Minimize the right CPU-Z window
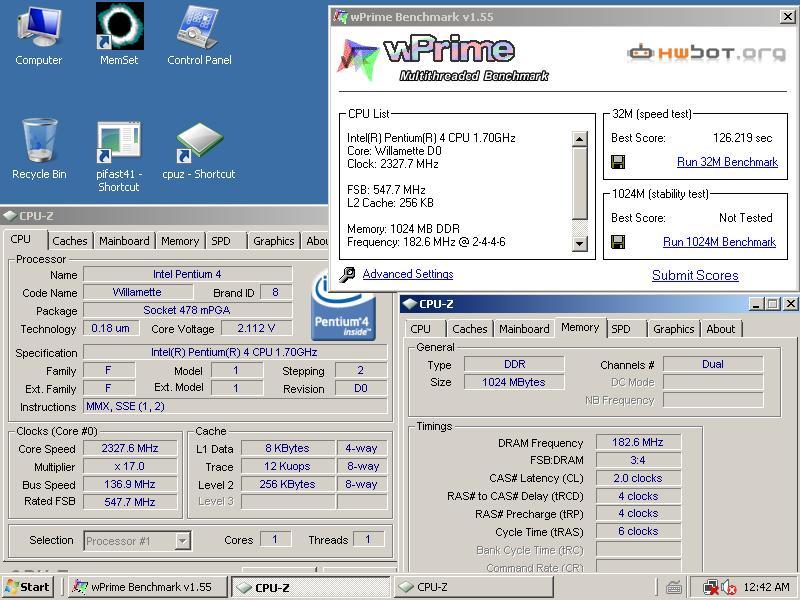800x600 pixels. click(x=756, y=304)
